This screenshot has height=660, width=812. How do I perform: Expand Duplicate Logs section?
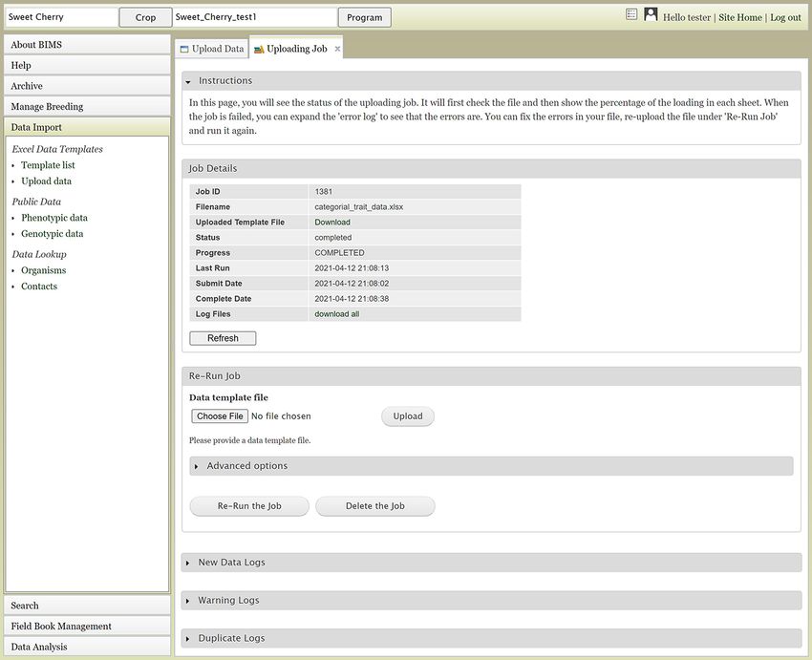(491, 638)
